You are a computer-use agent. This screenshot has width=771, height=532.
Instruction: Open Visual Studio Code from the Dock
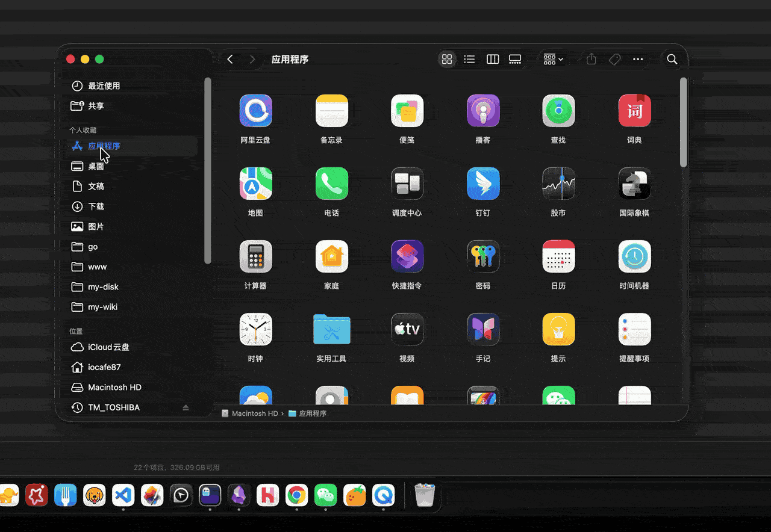pos(123,495)
